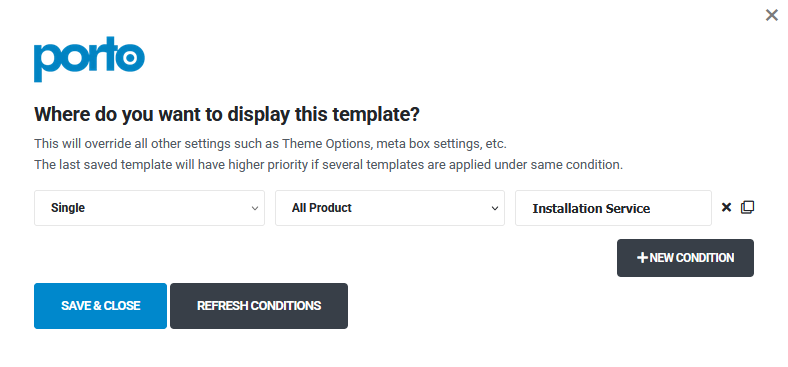Click the circular dot in Porto logo
The height and width of the screenshot is (367, 788).
pyautogui.click(x=129, y=58)
